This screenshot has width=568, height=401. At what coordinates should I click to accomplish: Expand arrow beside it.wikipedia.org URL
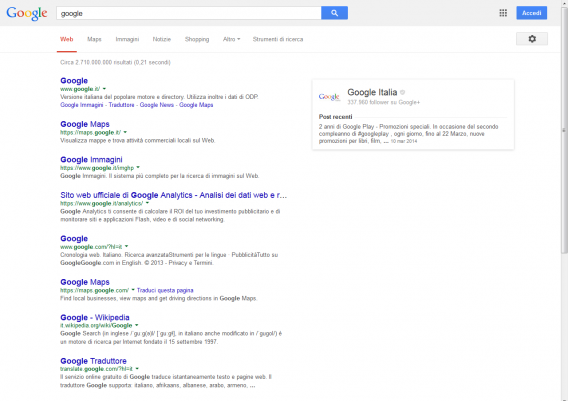coord(136,325)
